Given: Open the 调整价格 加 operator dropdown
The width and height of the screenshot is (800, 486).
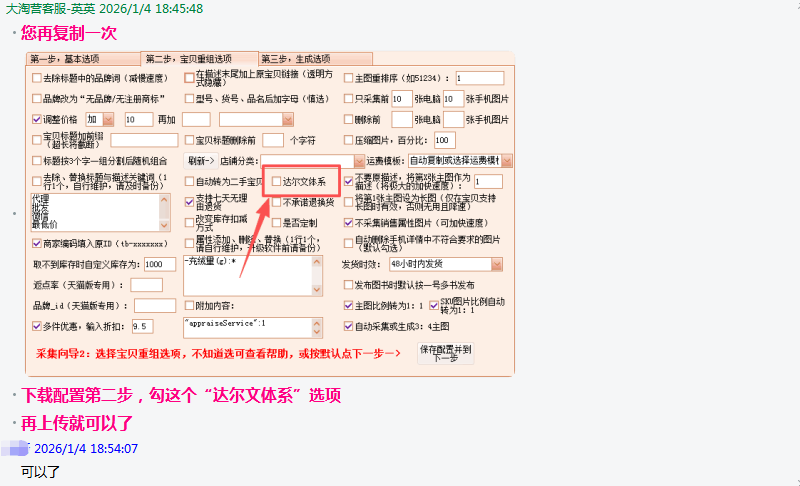Looking at the screenshot, I should pyautogui.click(x=100, y=119).
